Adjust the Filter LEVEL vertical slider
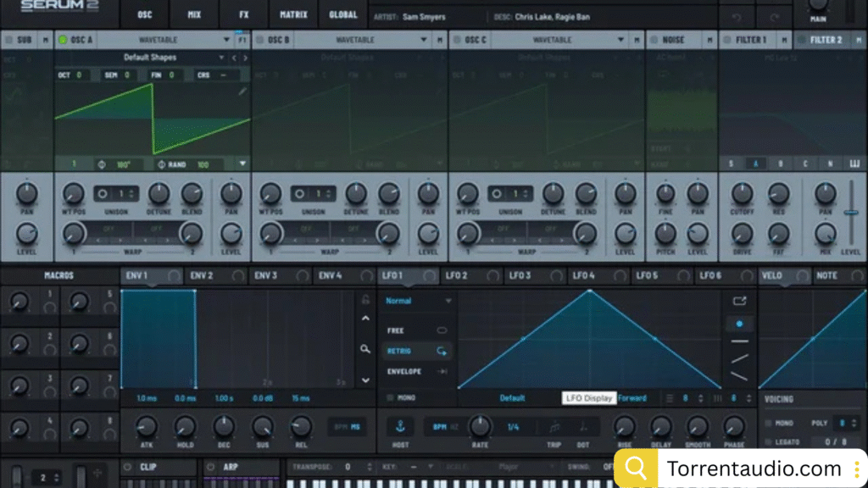The image size is (868, 488). (850, 212)
